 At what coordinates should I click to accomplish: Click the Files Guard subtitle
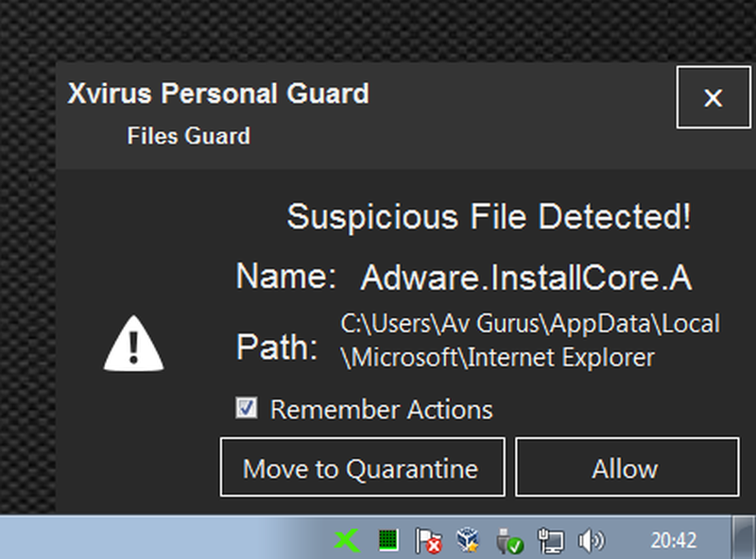point(188,136)
